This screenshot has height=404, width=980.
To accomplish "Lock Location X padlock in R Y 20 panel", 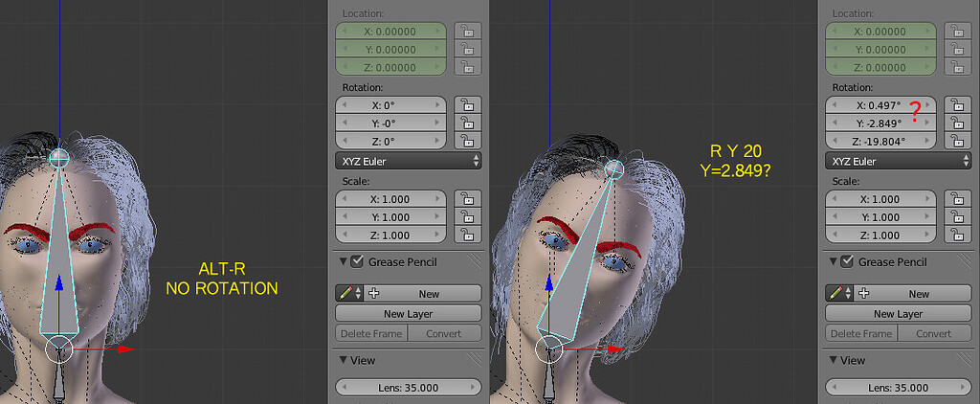I will (x=957, y=32).
